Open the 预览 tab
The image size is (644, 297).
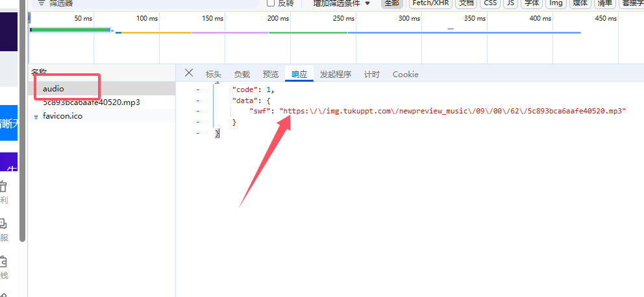(x=270, y=75)
